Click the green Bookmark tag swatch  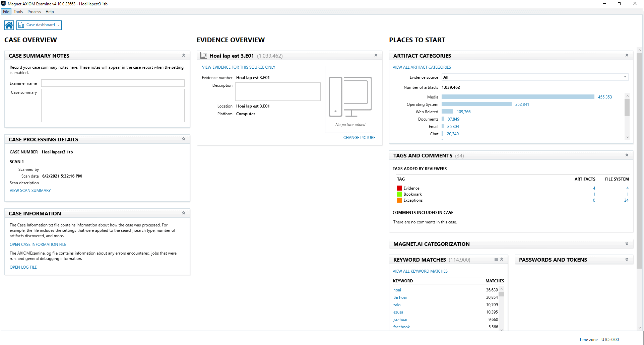pyautogui.click(x=399, y=194)
